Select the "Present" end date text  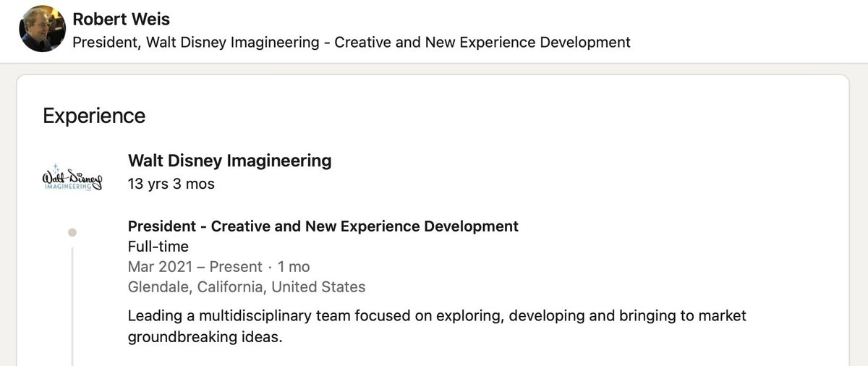click(235, 267)
